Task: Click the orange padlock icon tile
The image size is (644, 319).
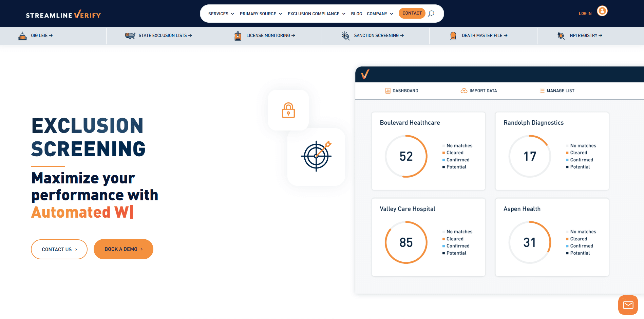Action: (288, 110)
